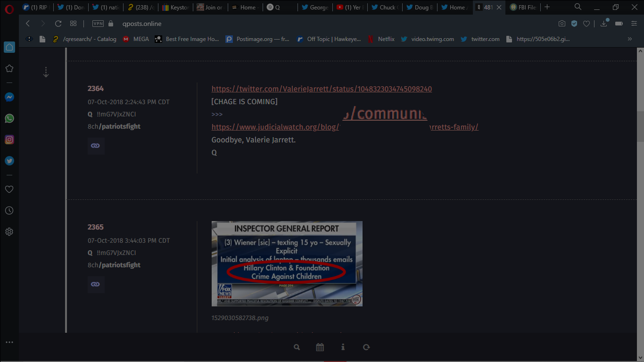
Task: Go forward to the next page
Action: (43, 24)
